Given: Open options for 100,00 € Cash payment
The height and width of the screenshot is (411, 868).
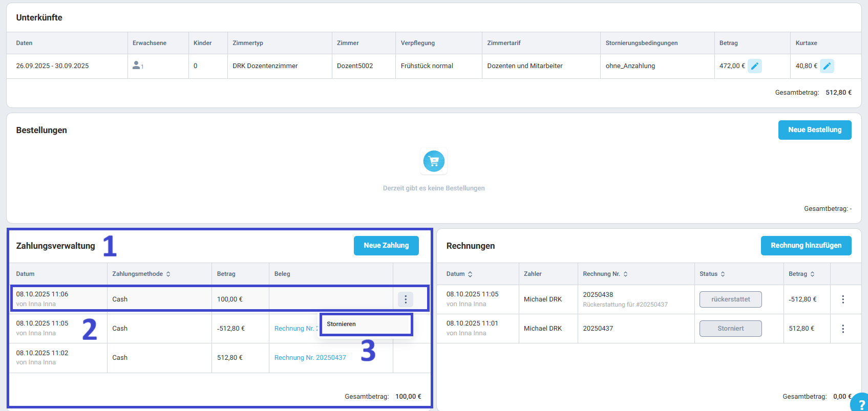Looking at the screenshot, I should (x=405, y=299).
